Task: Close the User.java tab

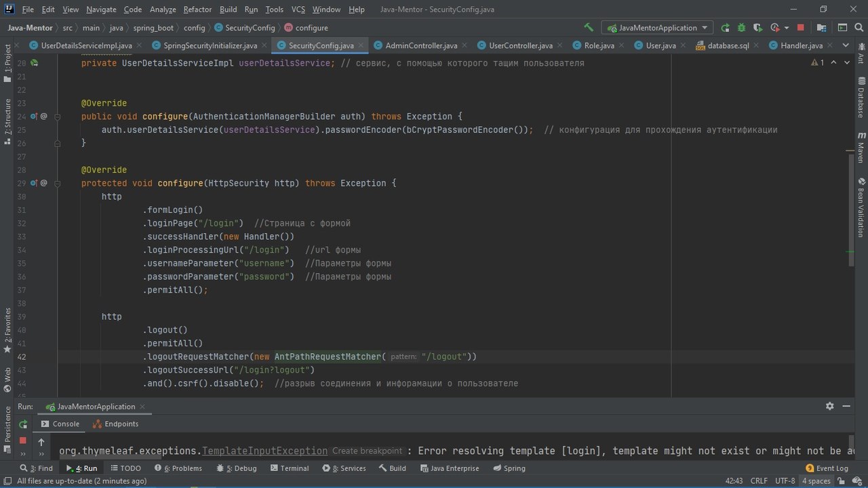Action: coord(683,45)
